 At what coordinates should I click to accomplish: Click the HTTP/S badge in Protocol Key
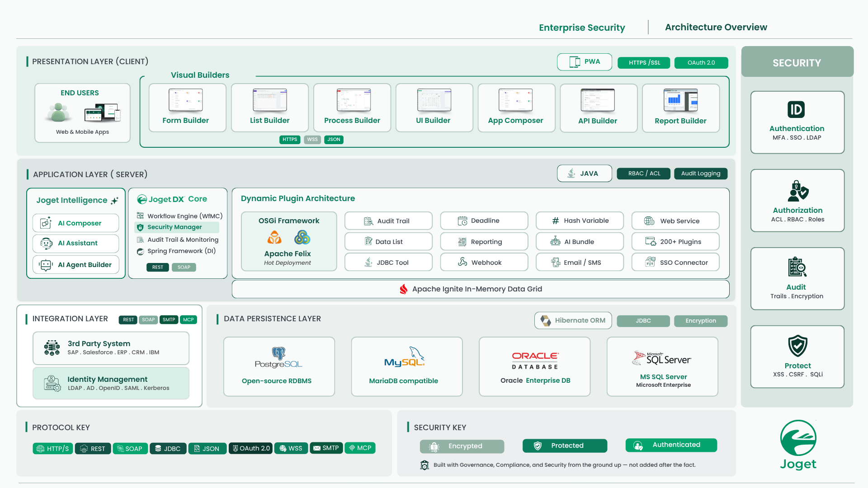pos(53,448)
